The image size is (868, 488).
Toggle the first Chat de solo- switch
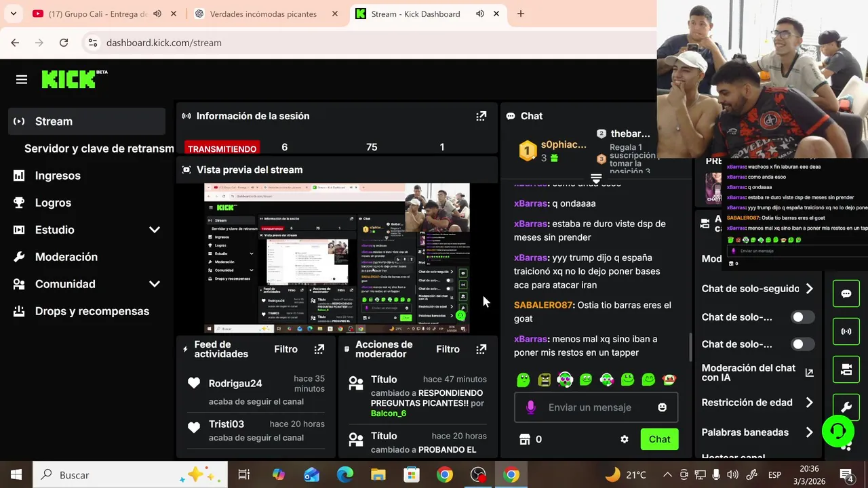tap(803, 317)
